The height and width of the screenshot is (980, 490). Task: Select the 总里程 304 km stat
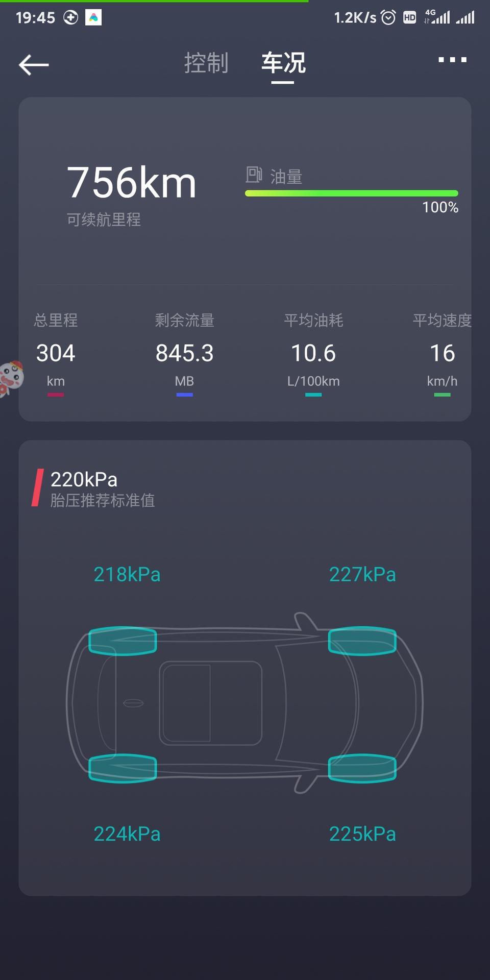coord(56,354)
